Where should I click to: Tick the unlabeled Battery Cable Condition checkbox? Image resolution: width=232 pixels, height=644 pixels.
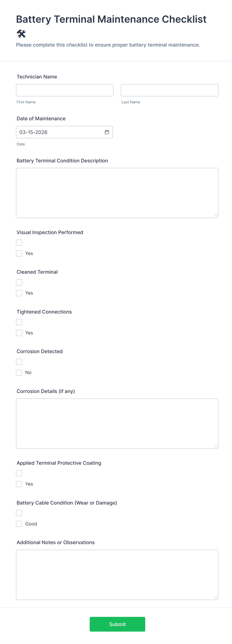pos(19,513)
